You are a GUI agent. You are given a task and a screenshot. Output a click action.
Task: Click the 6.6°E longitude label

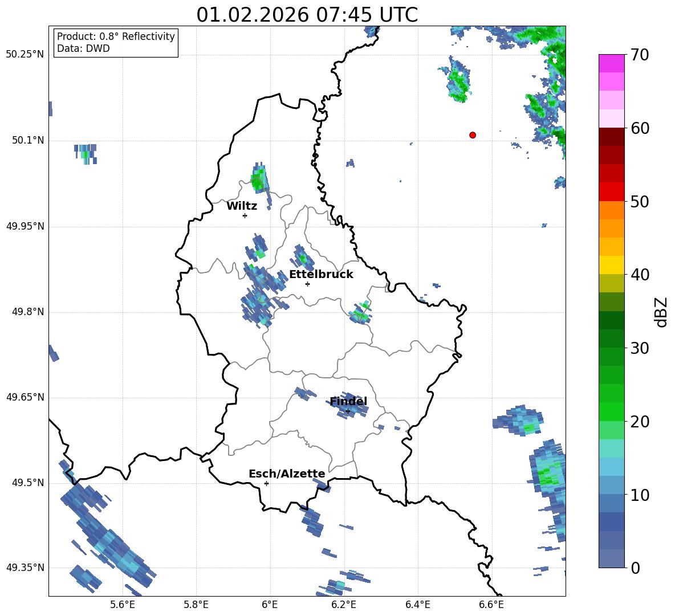click(x=491, y=605)
